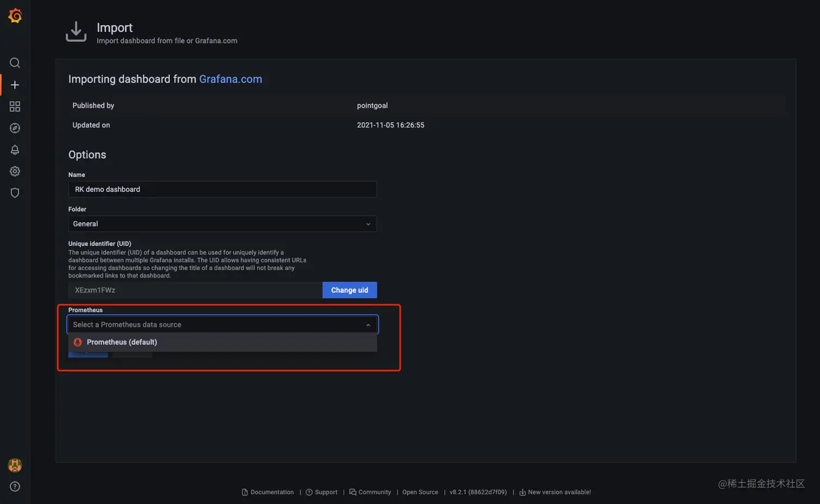Viewport: 820px width, 504px height.
Task: Click the New version available! link
Action: [560, 492]
